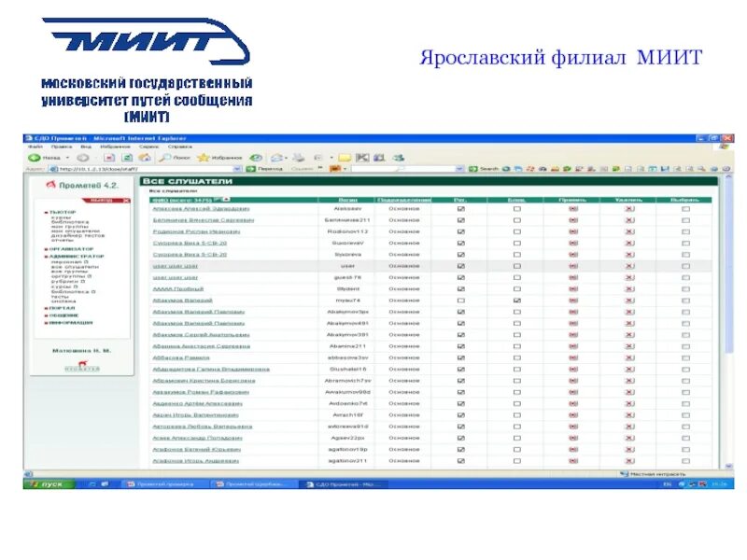747x560 pixels.
Task: Open the search toolbar field dropdown
Action: tap(459, 169)
